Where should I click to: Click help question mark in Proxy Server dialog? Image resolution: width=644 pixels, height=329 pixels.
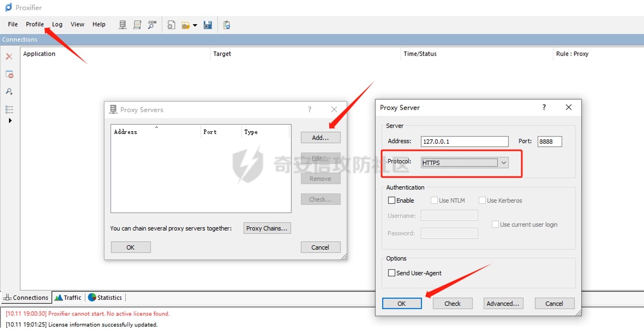(544, 107)
